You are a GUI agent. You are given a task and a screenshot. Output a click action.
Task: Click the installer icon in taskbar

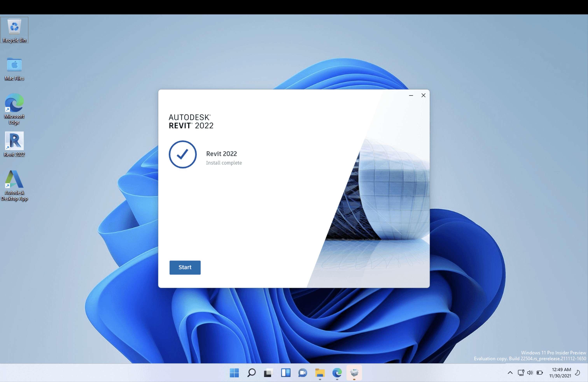pyautogui.click(x=354, y=373)
